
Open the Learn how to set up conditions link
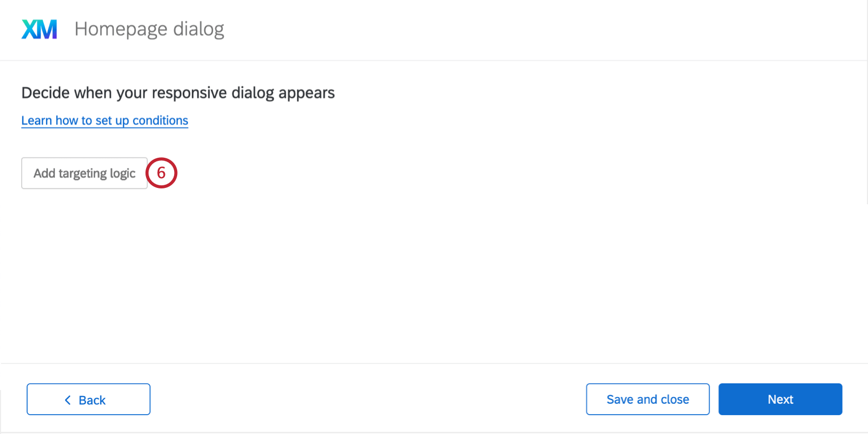click(105, 120)
